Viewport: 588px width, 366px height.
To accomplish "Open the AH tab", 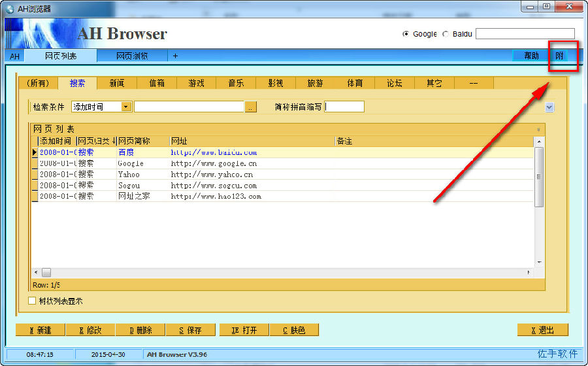I will (x=14, y=56).
